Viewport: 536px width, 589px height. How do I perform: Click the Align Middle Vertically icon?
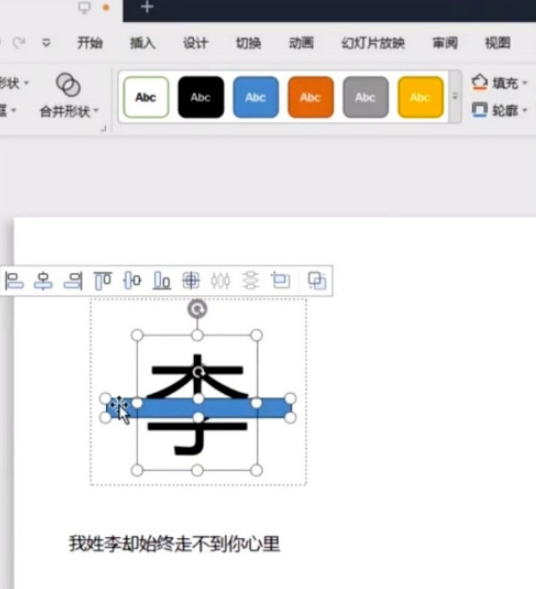point(132,281)
